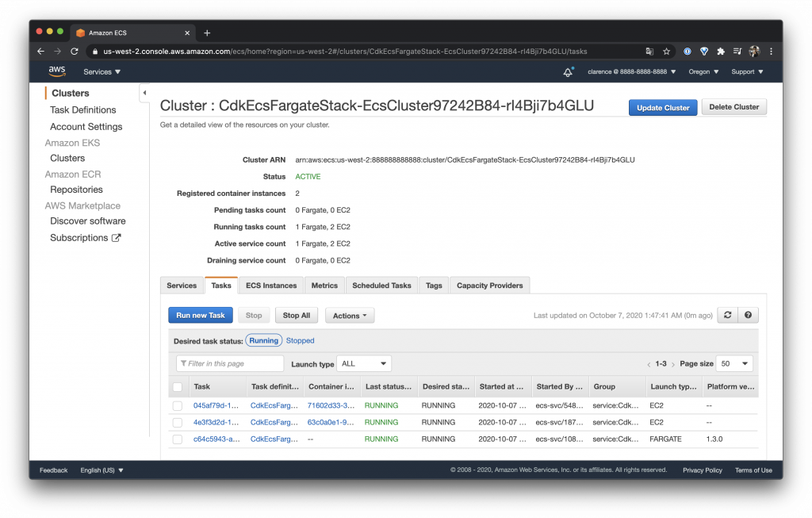Select the Stopped desired task status
Image resolution: width=812 pixels, height=518 pixels.
point(300,340)
